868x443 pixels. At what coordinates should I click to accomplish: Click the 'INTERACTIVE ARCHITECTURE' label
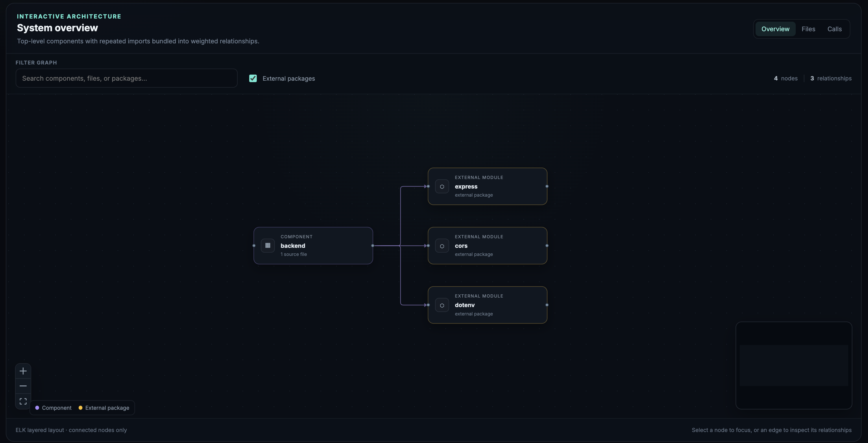point(69,16)
